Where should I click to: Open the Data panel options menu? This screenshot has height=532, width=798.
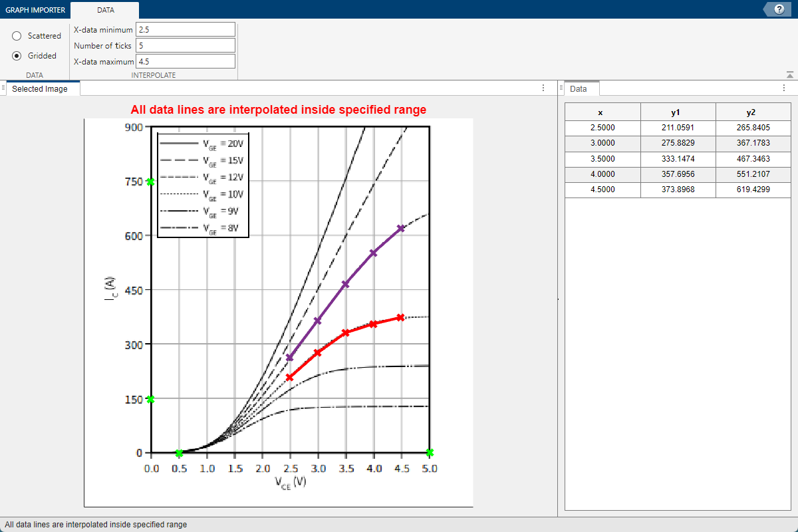pyautogui.click(x=783, y=88)
